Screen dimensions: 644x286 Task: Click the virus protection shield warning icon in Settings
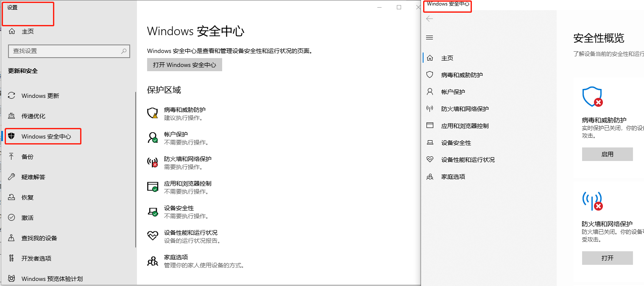pyautogui.click(x=153, y=113)
